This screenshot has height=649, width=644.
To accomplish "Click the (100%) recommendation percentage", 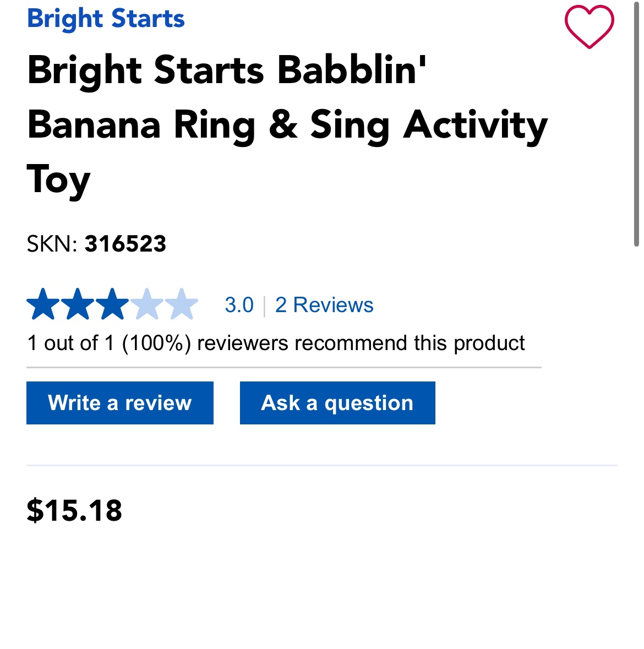I will point(156,343).
